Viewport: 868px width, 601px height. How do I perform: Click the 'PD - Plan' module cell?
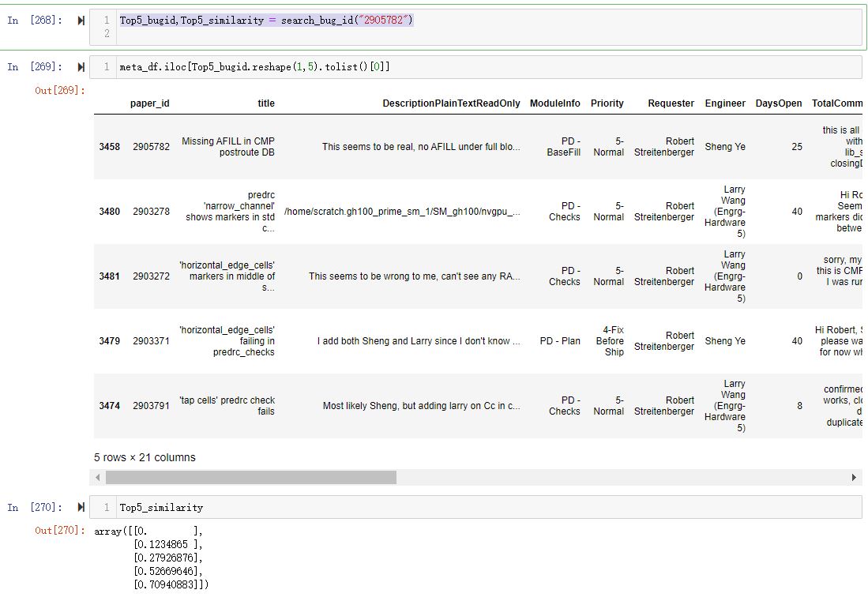pyautogui.click(x=560, y=341)
